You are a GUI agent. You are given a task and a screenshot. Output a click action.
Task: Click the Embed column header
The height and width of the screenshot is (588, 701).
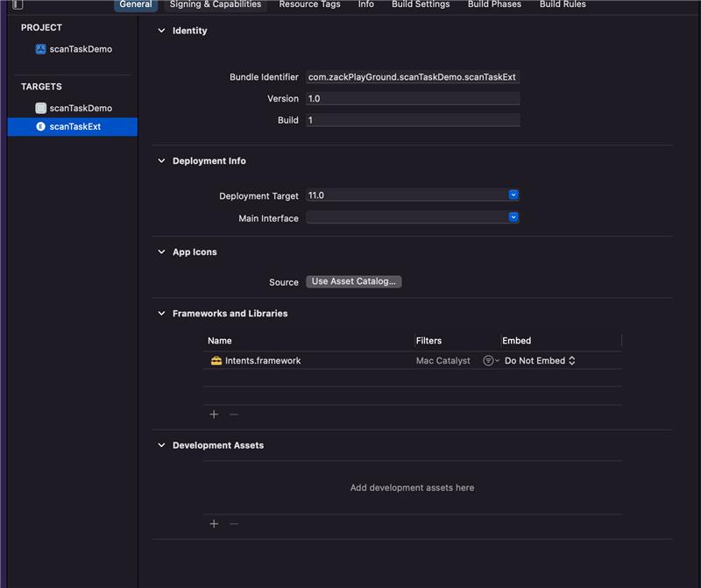(x=516, y=341)
